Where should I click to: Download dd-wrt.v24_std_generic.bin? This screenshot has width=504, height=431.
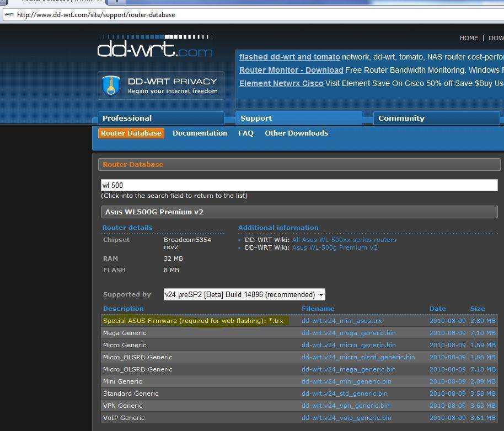pyautogui.click(x=344, y=394)
